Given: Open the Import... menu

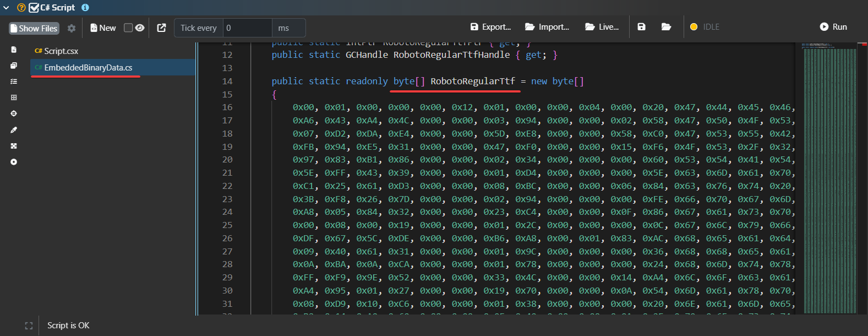Looking at the screenshot, I should point(547,27).
